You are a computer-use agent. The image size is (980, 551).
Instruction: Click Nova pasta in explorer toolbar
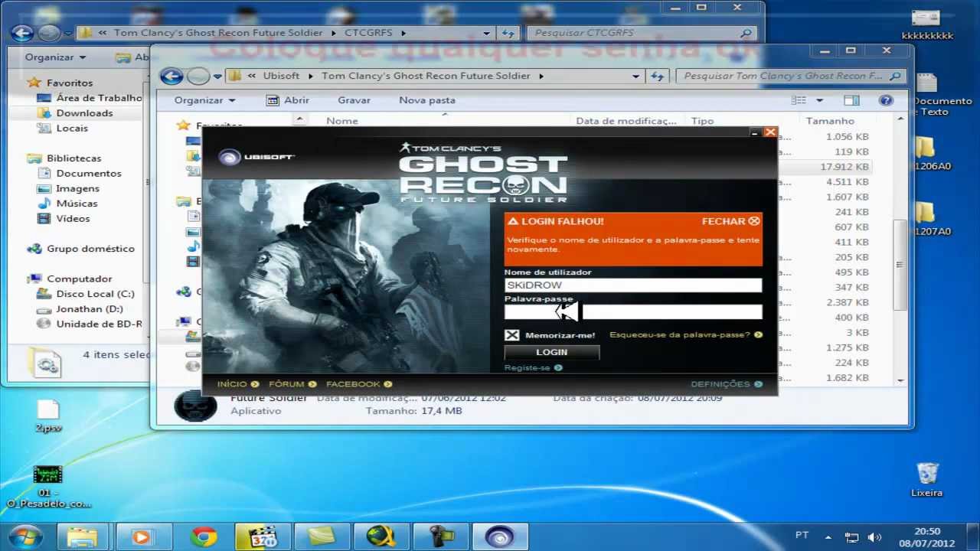point(427,100)
